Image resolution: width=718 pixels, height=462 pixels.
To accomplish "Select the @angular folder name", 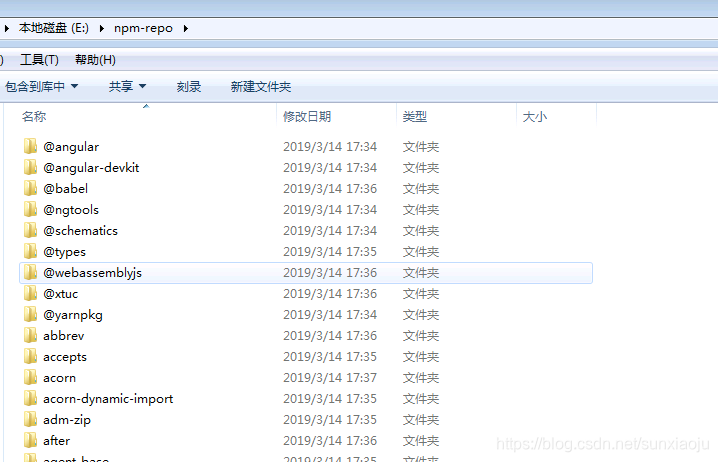I will coord(71,147).
